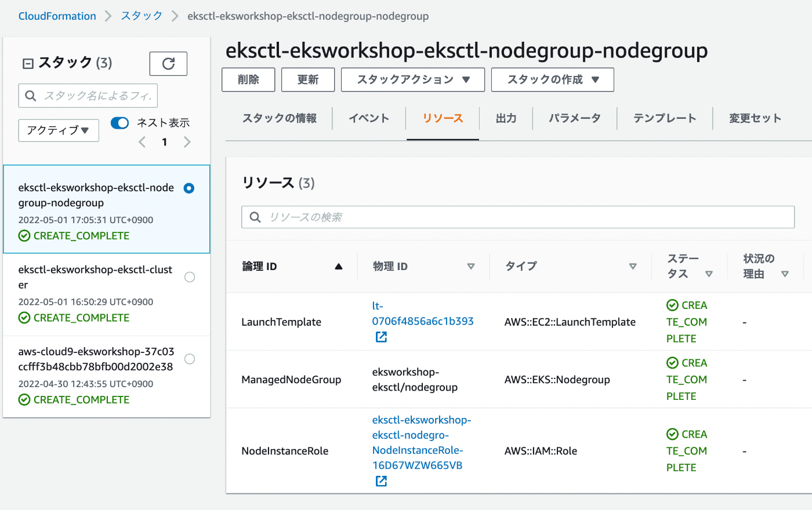Switch to the 出力 tab

(x=506, y=118)
